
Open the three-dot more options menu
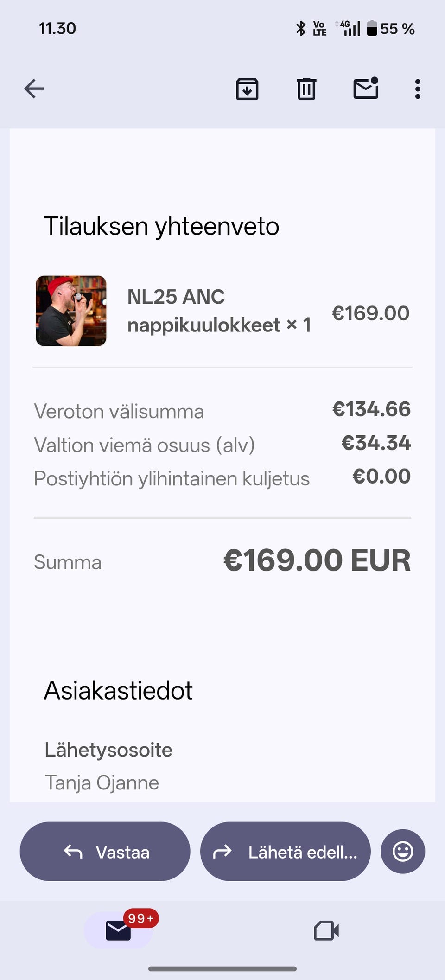418,89
